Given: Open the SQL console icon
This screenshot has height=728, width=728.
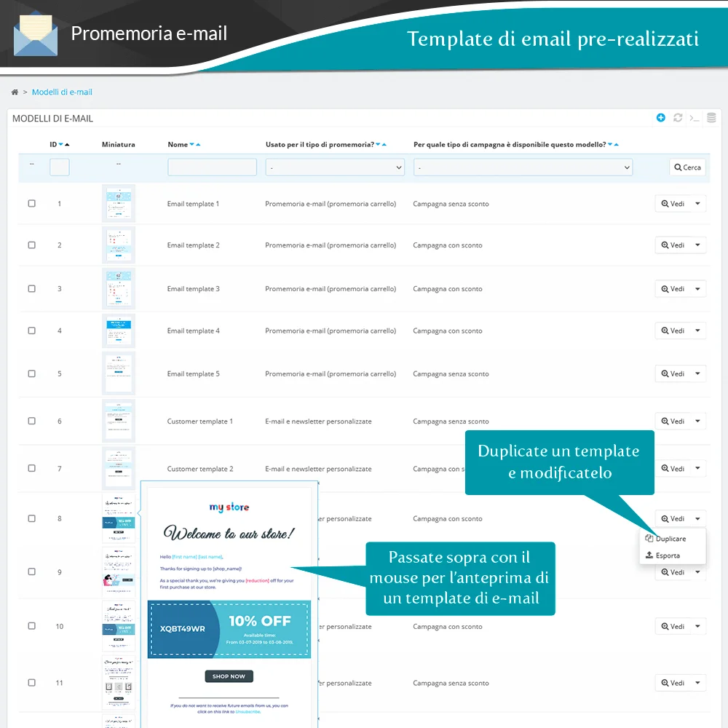Looking at the screenshot, I should [x=696, y=117].
